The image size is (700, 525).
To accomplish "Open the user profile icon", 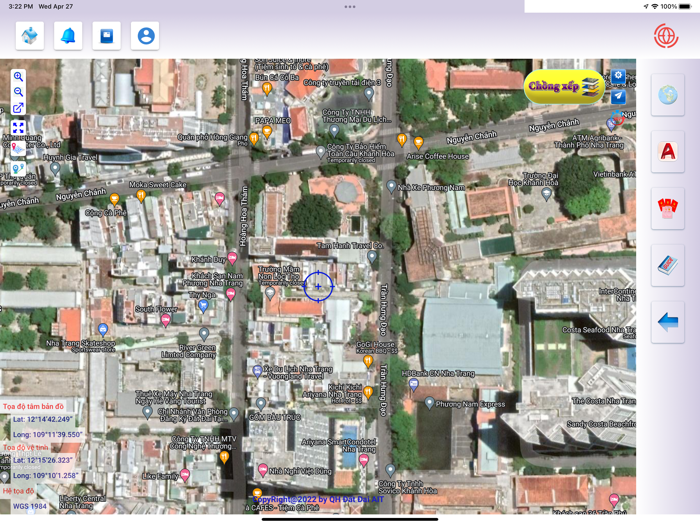I will 145,36.
